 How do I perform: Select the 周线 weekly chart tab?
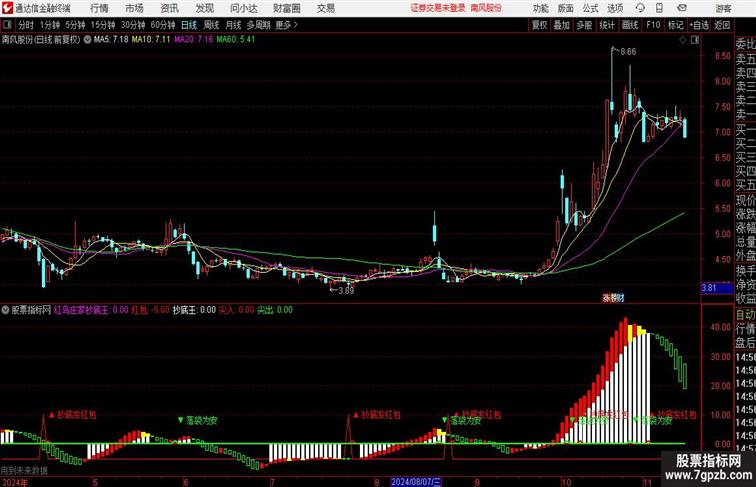(x=211, y=25)
